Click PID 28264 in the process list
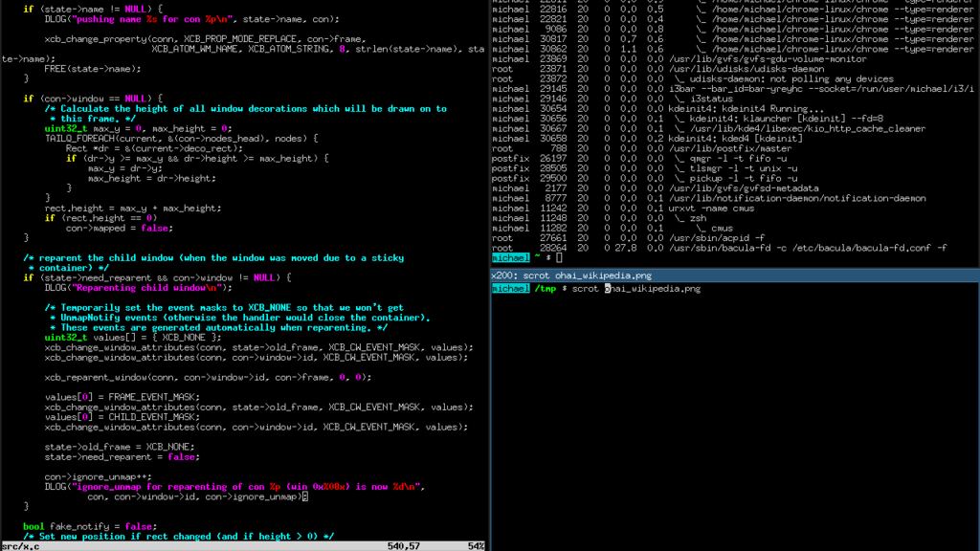Screen dimensions: 980x551 tap(553, 248)
